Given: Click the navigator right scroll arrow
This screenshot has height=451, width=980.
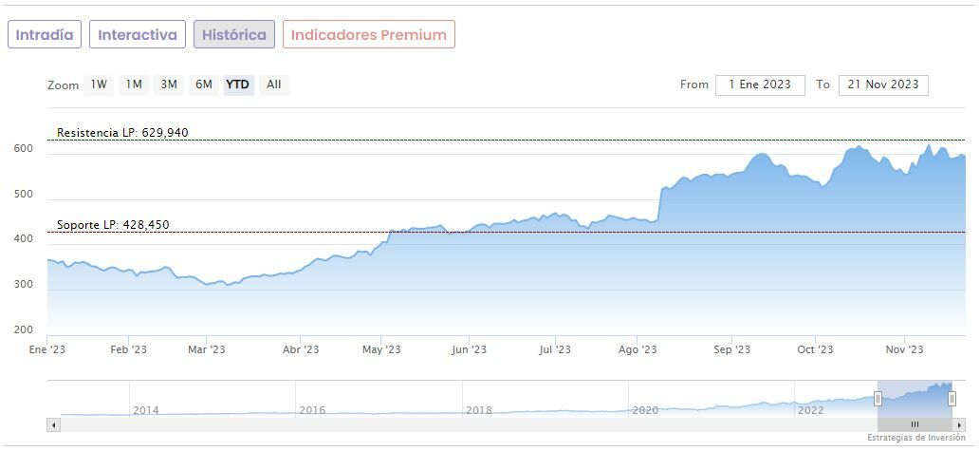Looking at the screenshot, I should [959, 424].
